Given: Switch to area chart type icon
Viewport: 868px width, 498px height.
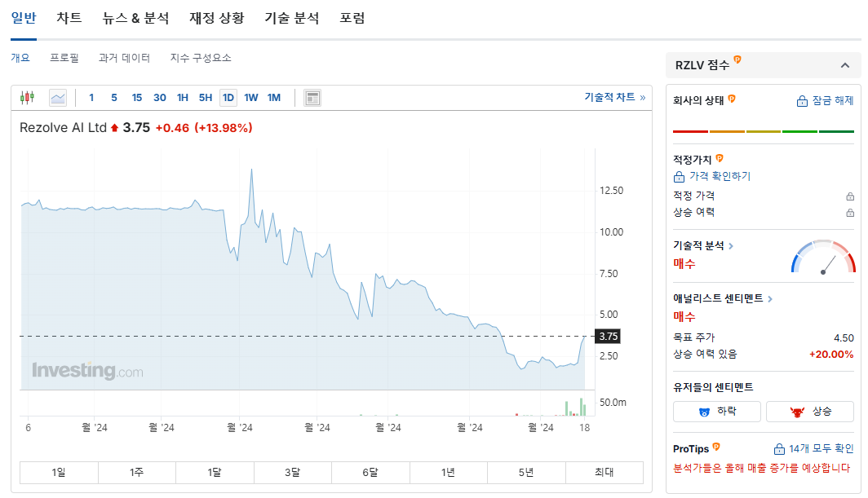Looking at the screenshot, I should tap(58, 98).
